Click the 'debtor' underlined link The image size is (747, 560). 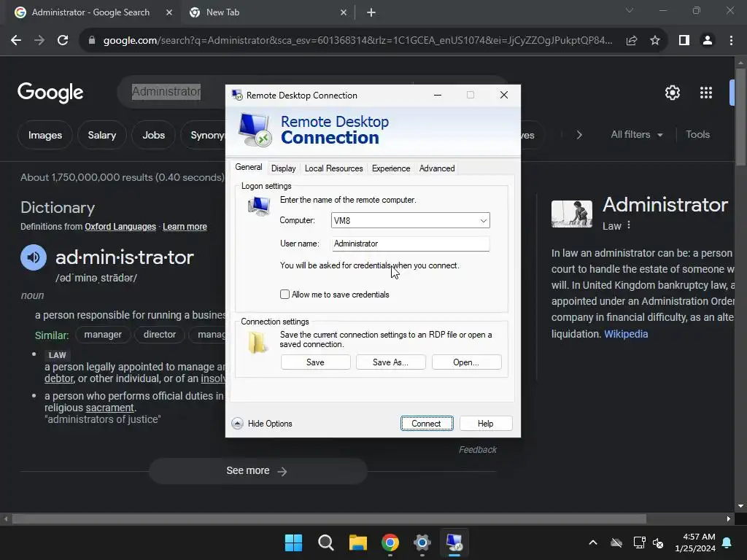[x=59, y=378]
